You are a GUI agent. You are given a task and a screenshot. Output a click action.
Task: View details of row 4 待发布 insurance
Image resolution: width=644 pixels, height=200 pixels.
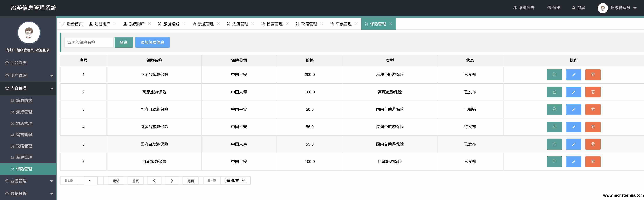[x=554, y=127]
